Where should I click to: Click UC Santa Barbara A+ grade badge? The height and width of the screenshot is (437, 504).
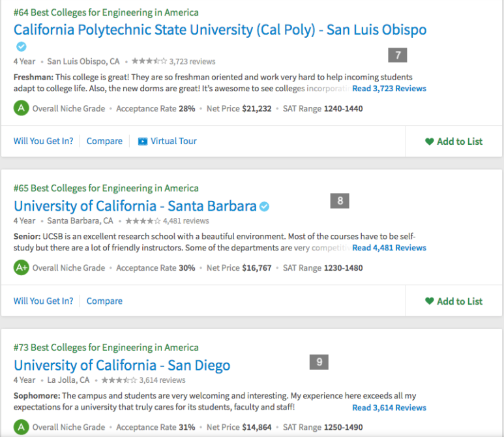(22, 268)
